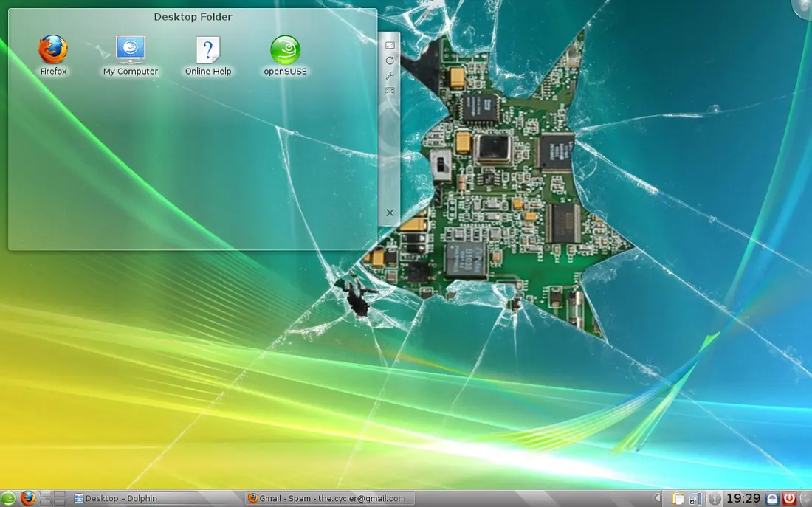Expand hidden system tray icons arrow

[x=657, y=498]
